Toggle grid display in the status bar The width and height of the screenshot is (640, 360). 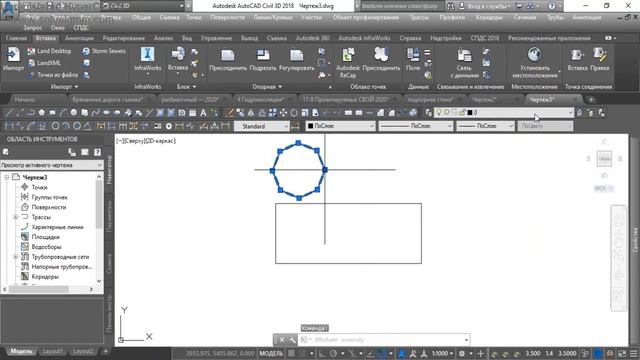click(291, 353)
